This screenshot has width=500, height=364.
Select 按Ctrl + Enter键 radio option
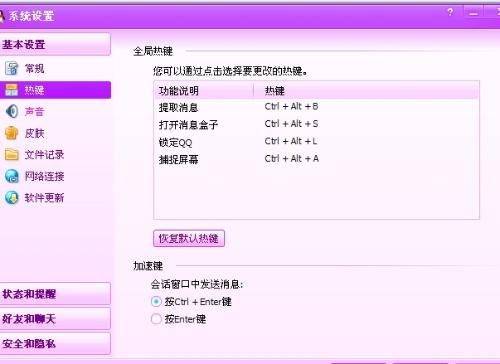tap(156, 302)
